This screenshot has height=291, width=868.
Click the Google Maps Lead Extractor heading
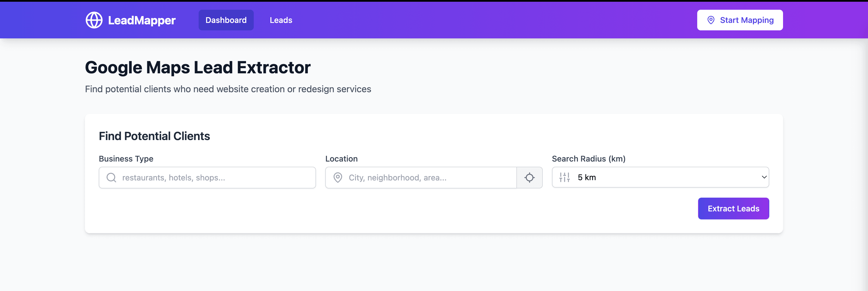click(x=198, y=67)
